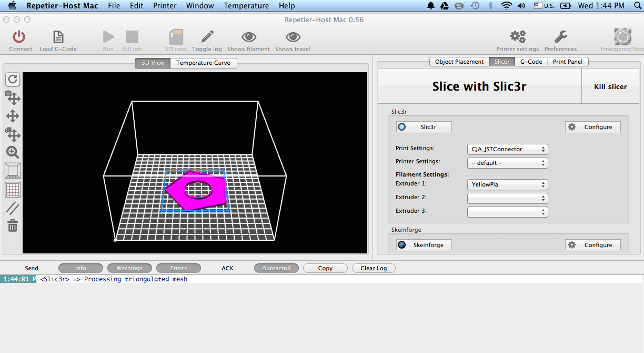Open Printer Settings default dropdown
The height and width of the screenshot is (353, 644).
tap(508, 163)
